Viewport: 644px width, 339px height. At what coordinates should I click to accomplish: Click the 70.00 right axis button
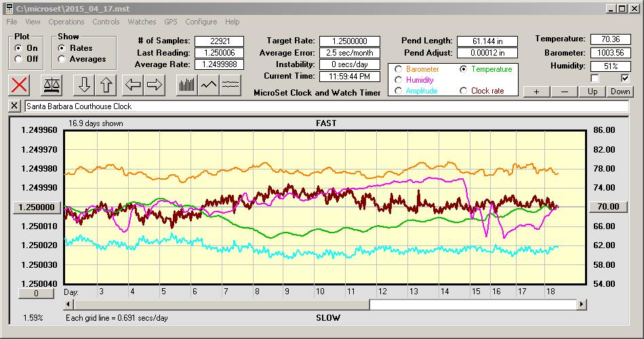click(608, 207)
